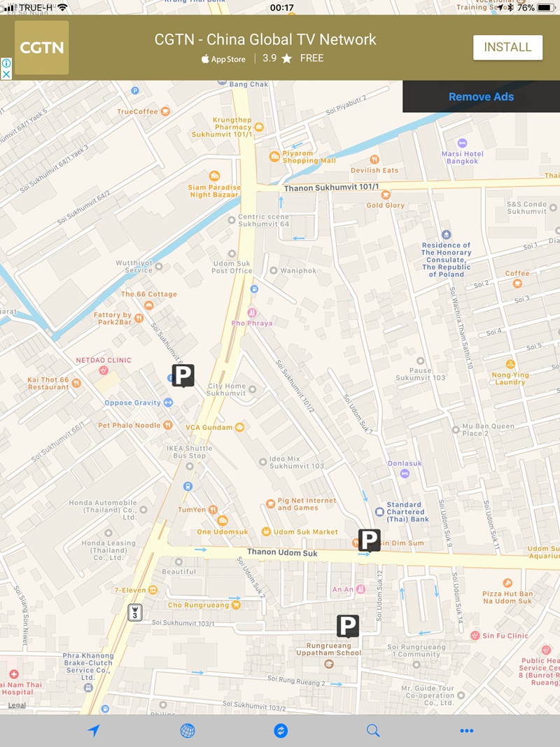The image size is (560, 747).
Task: Tap the Marsi Hotel Bangkok marker icon
Action: [x=462, y=142]
